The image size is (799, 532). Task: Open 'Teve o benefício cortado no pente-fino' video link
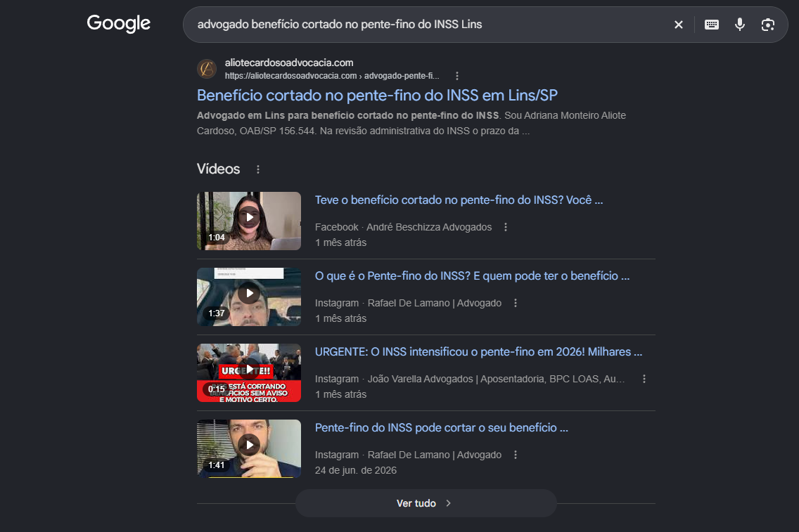coord(459,200)
